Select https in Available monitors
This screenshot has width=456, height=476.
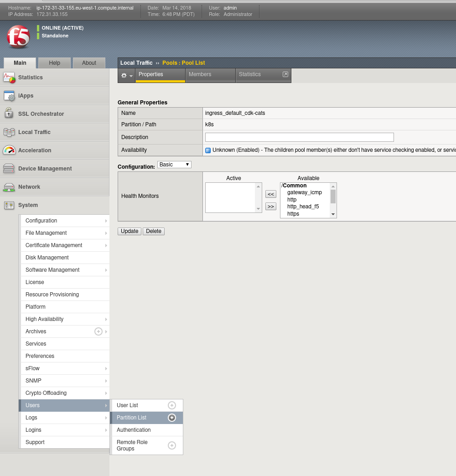tap(293, 214)
